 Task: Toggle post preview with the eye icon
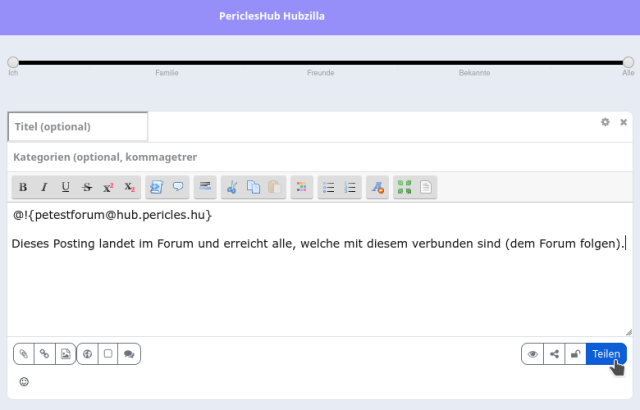[532, 354]
